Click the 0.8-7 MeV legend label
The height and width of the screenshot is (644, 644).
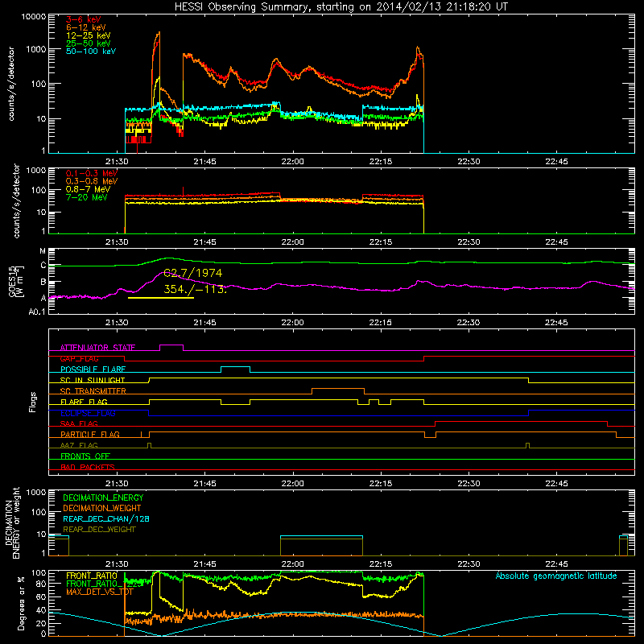coord(88,189)
